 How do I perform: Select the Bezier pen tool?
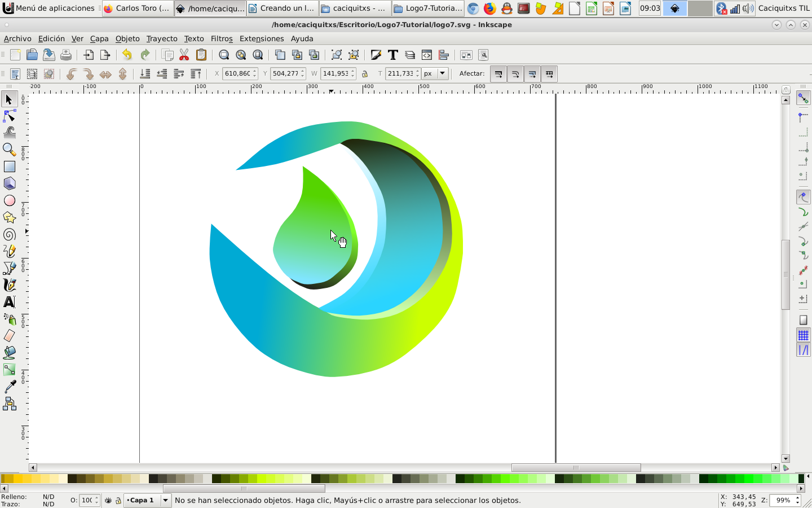pyautogui.click(x=10, y=268)
